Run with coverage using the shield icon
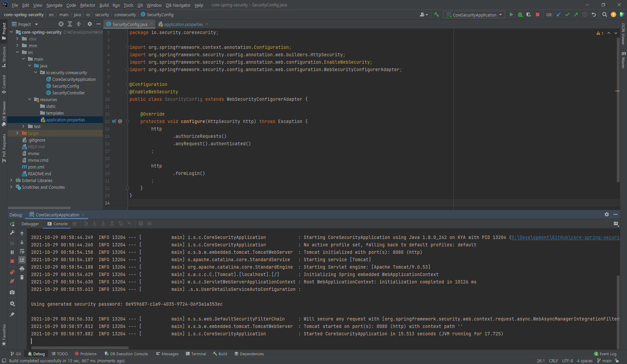 click(x=529, y=15)
